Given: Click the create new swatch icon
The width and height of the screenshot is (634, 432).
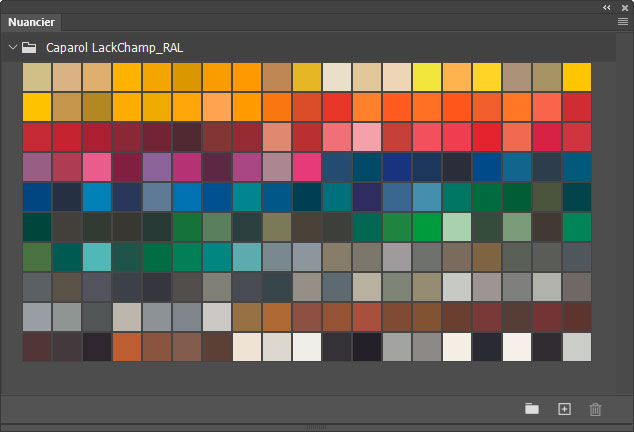Looking at the screenshot, I should point(564,409).
